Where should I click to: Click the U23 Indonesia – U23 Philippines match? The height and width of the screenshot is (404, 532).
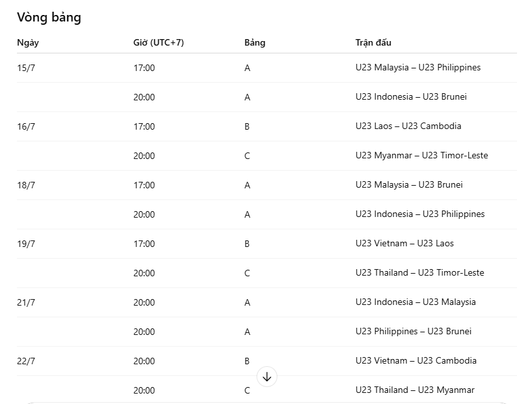click(x=420, y=214)
